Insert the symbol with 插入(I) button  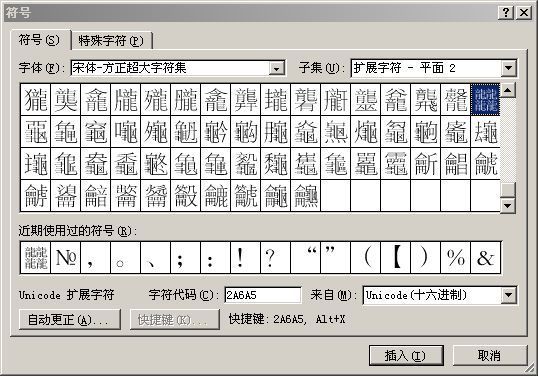(406, 355)
